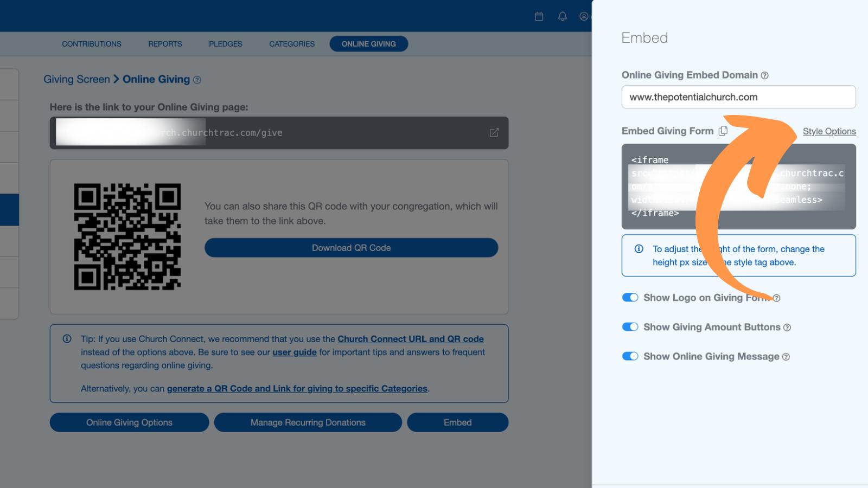
Task: Open Church Connect URL and QR code link
Action: coord(411,339)
